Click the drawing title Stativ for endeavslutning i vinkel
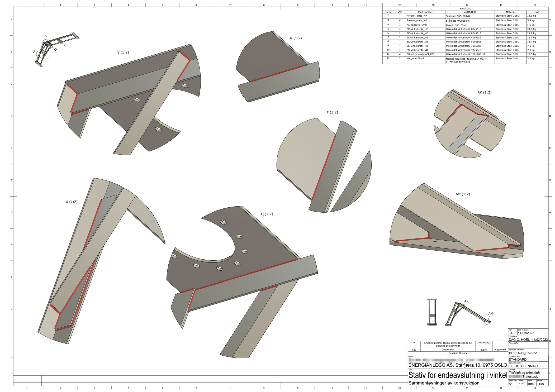The height and width of the screenshot is (392, 555). tap(458, 375)
